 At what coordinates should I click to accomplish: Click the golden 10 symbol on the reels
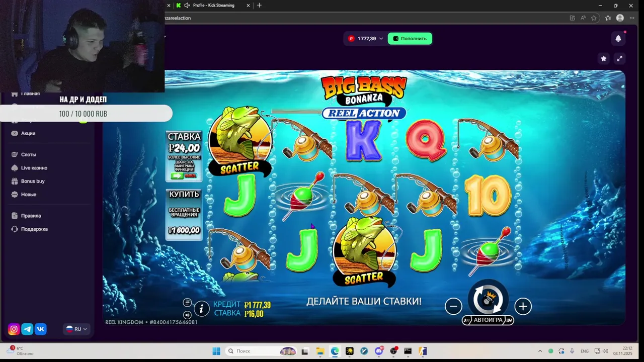[x=488, y=196]
